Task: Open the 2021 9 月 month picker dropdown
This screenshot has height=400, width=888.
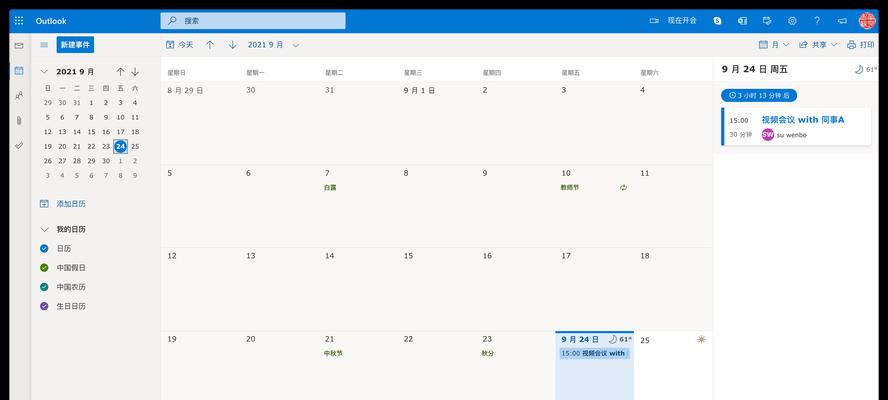Action: (x=274, y=45)
